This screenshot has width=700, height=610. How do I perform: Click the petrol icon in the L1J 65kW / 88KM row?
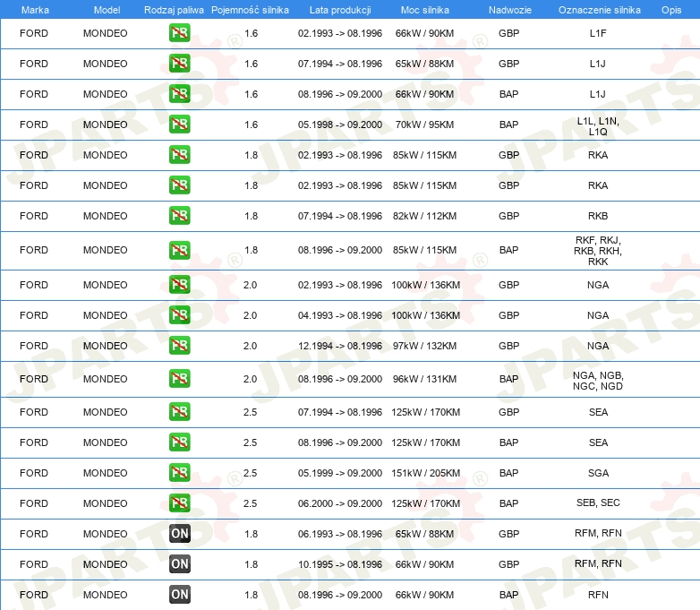point(179,64)
